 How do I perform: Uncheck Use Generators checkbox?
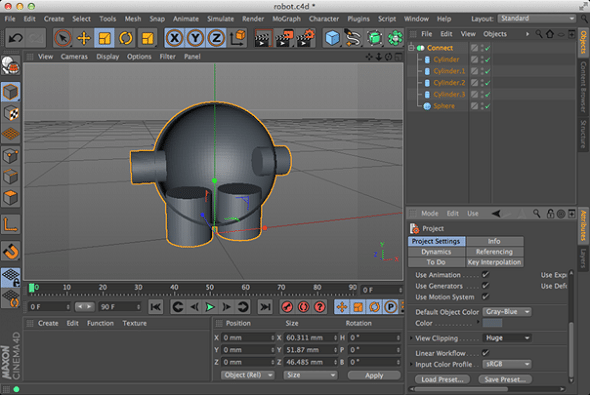click(x=485, y=286)
